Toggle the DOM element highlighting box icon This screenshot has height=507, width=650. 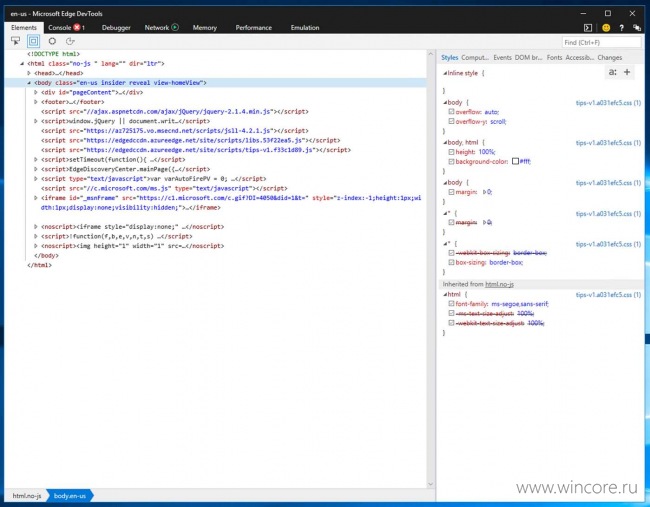tap(34, 41)
